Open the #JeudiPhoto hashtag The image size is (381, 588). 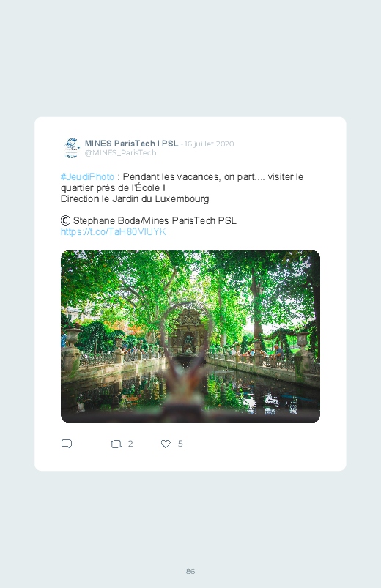coord(87,177)
